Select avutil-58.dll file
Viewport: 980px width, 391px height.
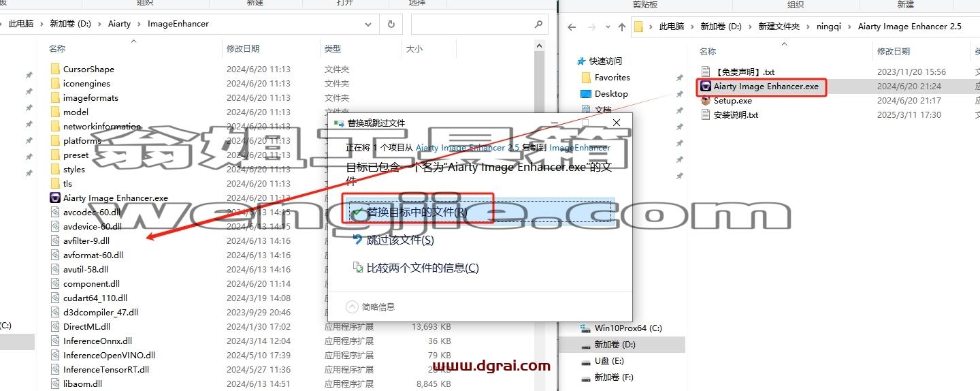pos(86,269)
